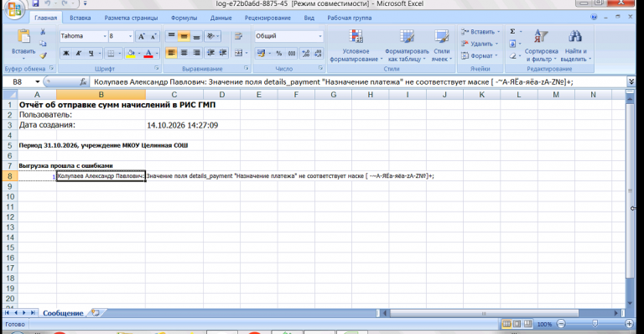644x334 pixels.
Task: Expand the Tahoma font name dropdown
Action: click(x=105, y=36)
